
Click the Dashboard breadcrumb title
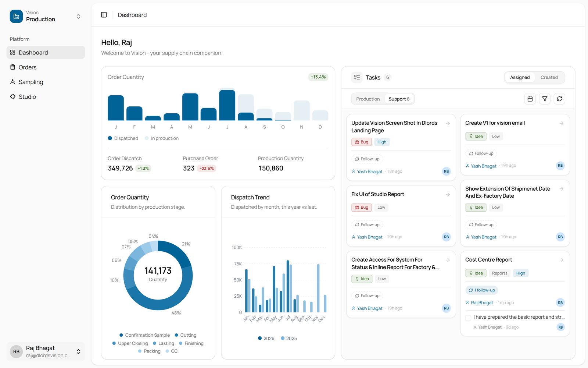click(x=132, y=15)
